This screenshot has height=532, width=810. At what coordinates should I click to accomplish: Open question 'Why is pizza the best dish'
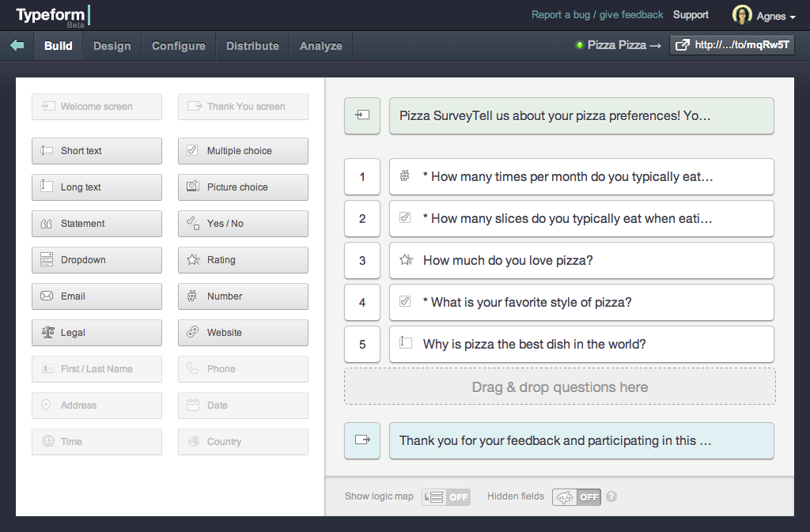click(x=581, y=344)
